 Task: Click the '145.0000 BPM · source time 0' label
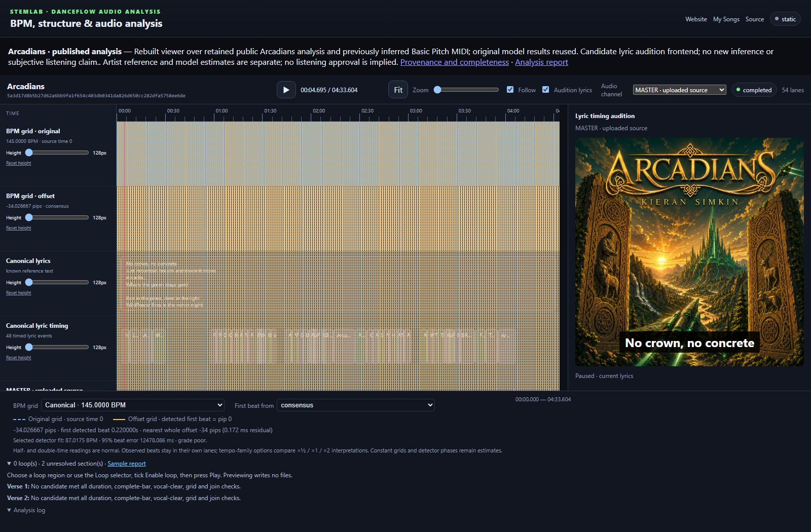point(39,141)
